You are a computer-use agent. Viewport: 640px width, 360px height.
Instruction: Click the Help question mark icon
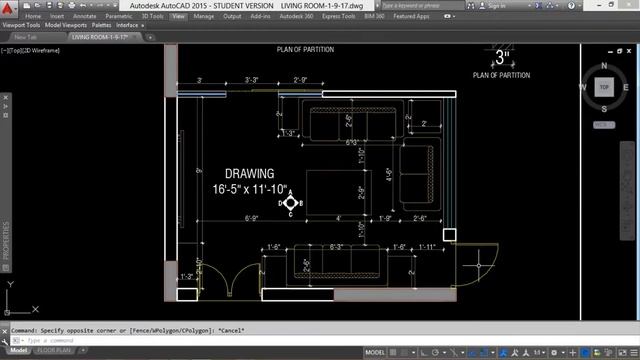[x=571, y=6]
